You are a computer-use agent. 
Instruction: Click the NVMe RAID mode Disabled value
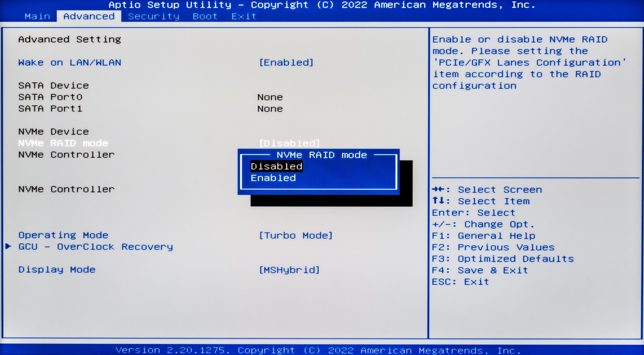point(289,143)
